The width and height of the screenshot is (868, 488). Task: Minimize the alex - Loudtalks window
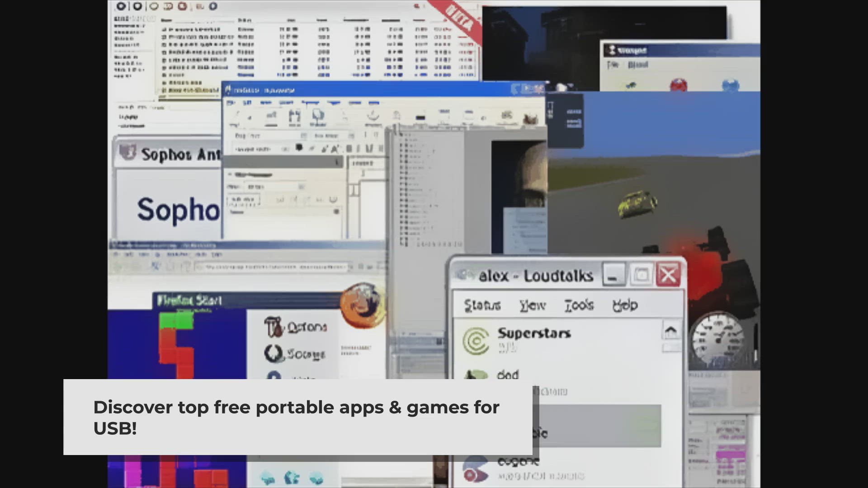point(613,275)
